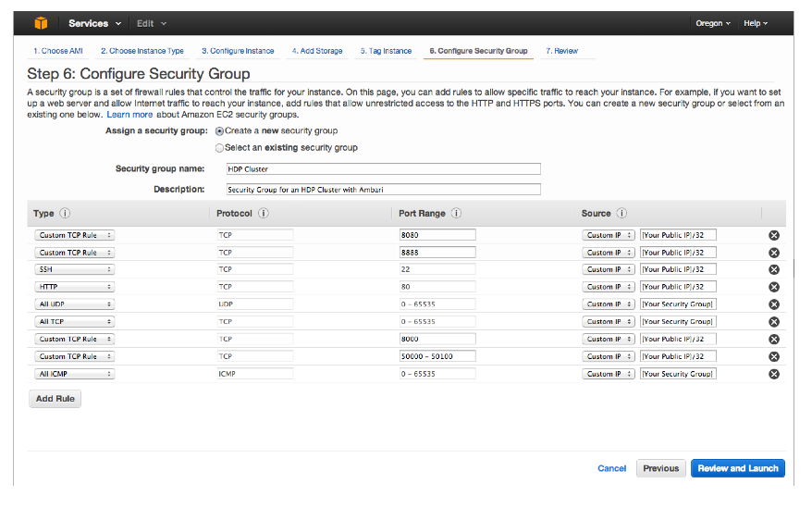The image size is (812, 508).
Task: Change Type dropdown for port 8080 rule
Action: pos(75,235)
